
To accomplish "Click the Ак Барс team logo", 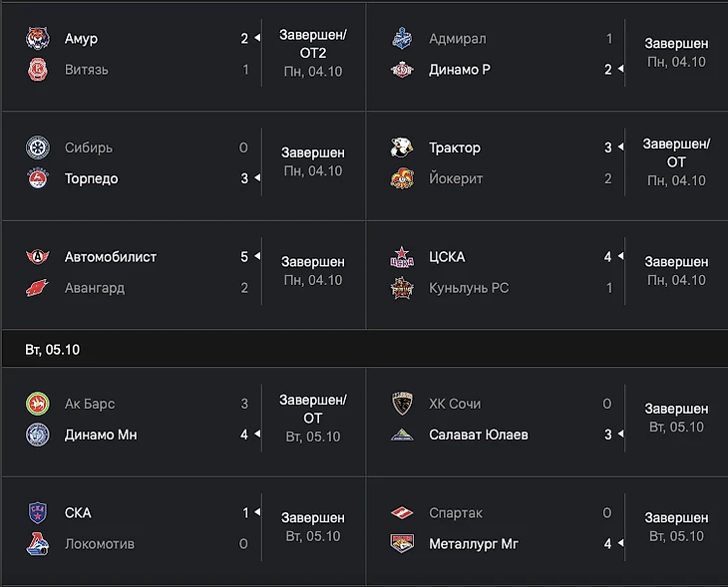I will [37, 404].
